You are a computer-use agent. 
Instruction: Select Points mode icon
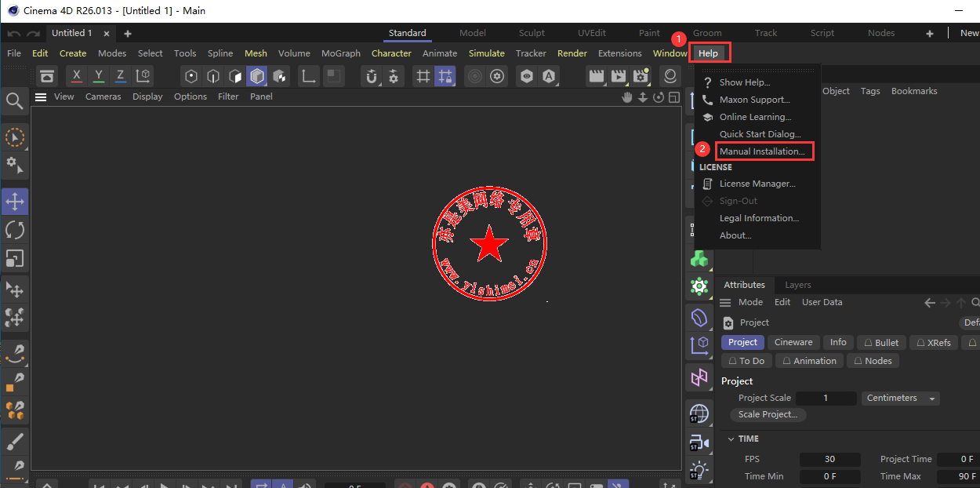pos(191,76)
